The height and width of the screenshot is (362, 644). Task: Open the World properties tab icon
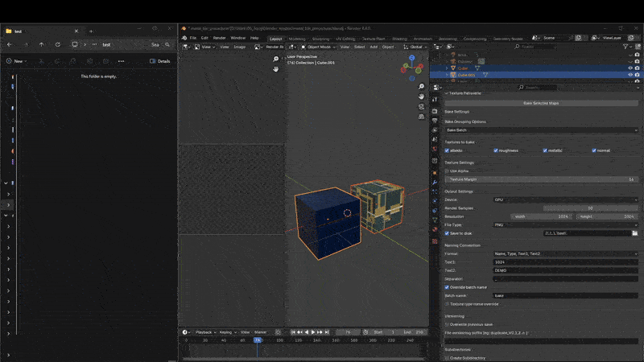point(435,150)
